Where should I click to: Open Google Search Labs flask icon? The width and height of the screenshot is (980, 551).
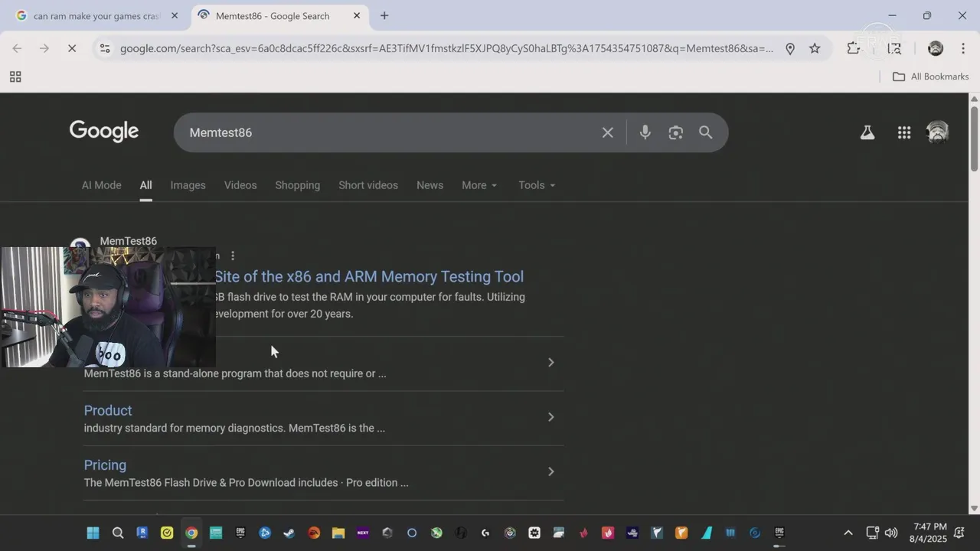(867, 132)
